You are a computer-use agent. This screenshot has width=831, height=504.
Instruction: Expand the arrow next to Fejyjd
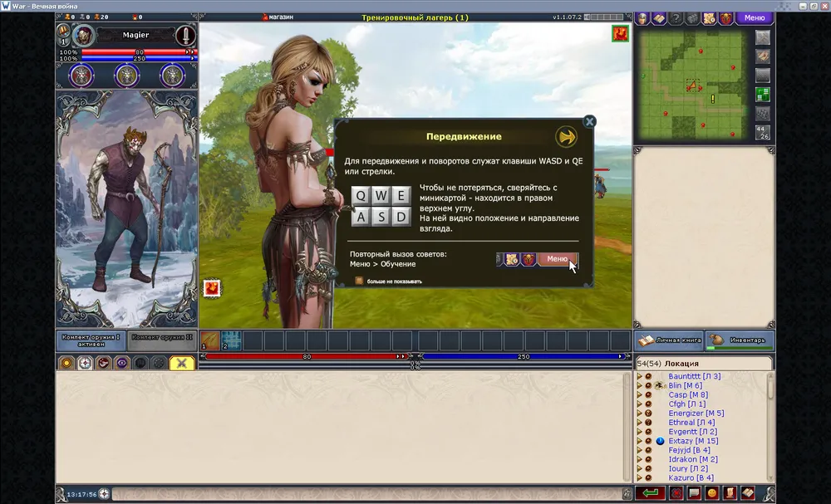[639, 450]
